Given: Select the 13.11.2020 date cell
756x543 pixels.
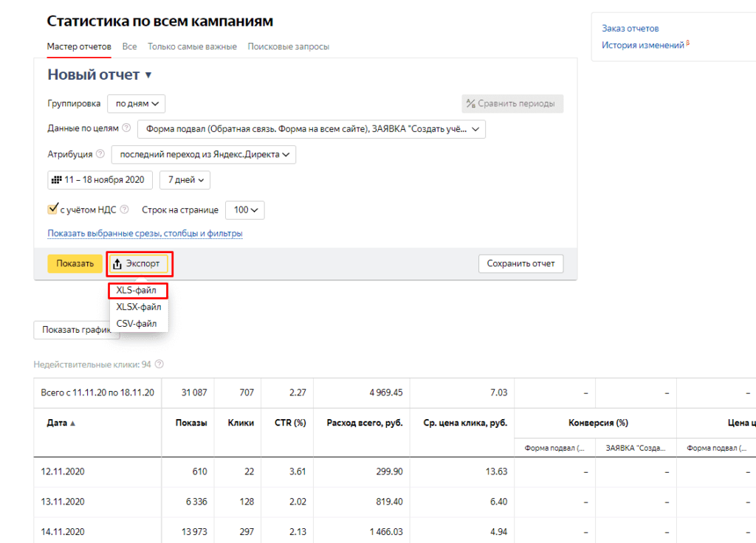Looking at the screenshot, I should [63, 502].
